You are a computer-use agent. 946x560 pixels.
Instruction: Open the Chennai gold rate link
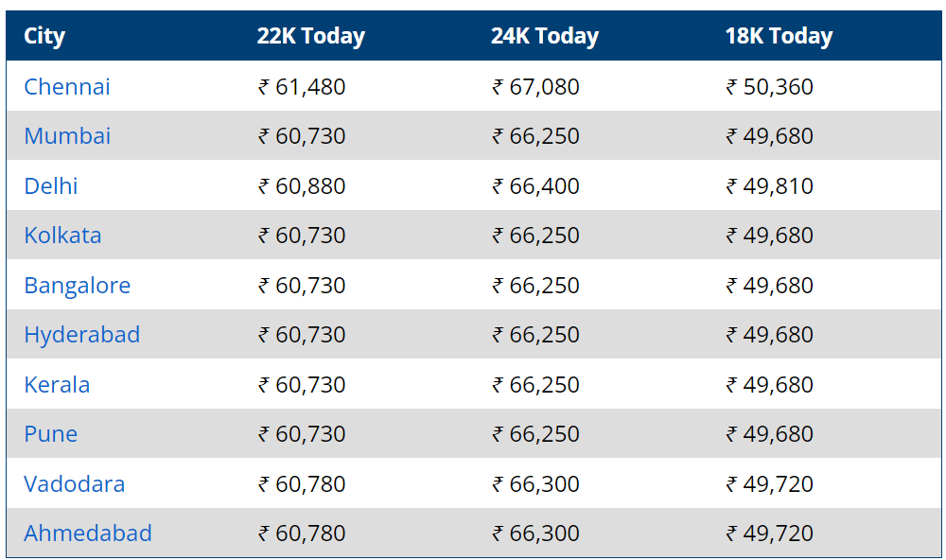tap(67, 87)
